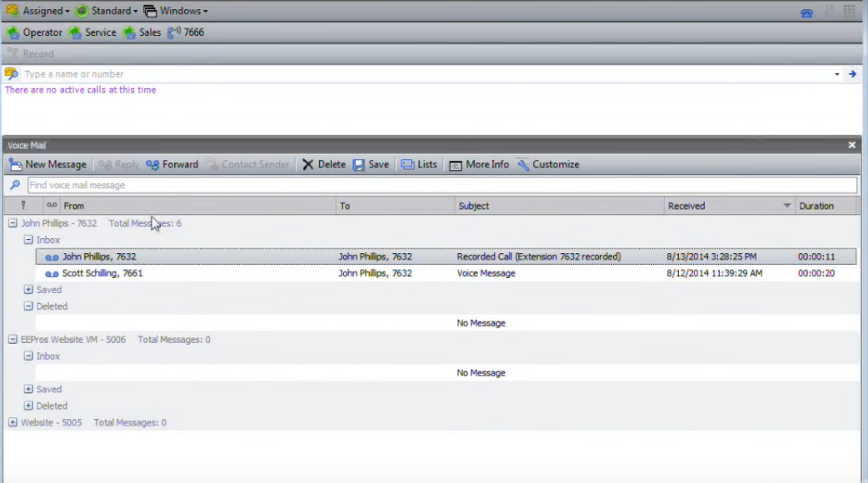Sort by the Received column header
The width and height of the screenshot is (868, 483).
pyautogui.click(x=730, y=206)
